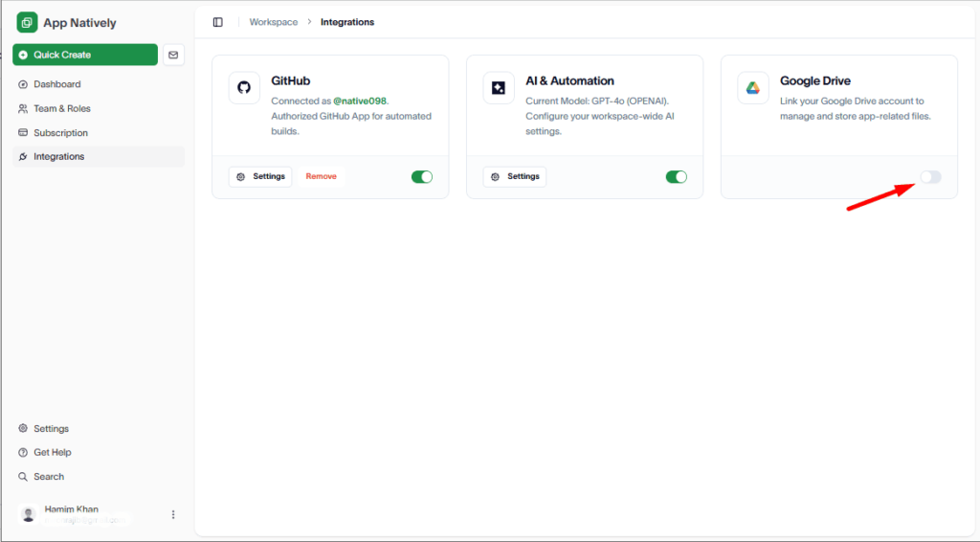Remove the GitHub integration
The image size is (980, 542).
coord(322,177)
